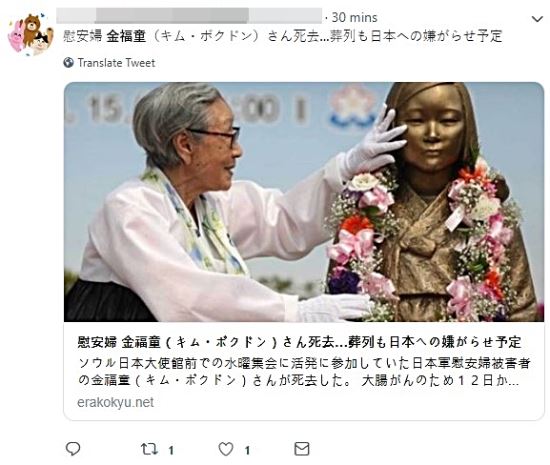Open the tweet via the 30 mins timestamp
The height and width of the screenshot is (465, 550).
coord(354,17)
